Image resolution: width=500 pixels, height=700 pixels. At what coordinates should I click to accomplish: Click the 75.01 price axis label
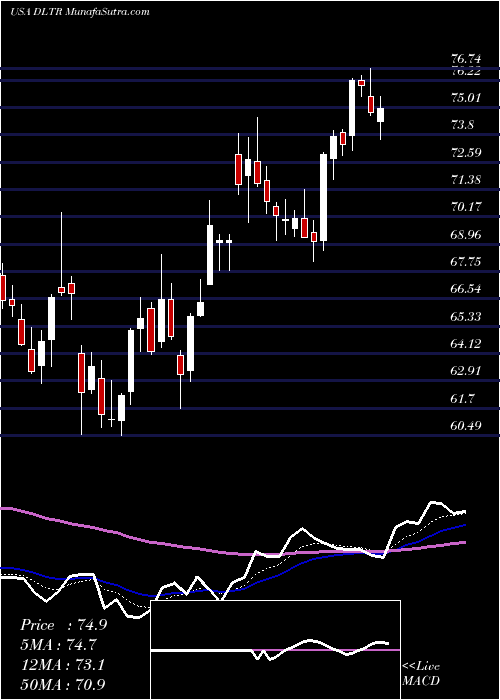pyautogui.click(x=467, y=98)
